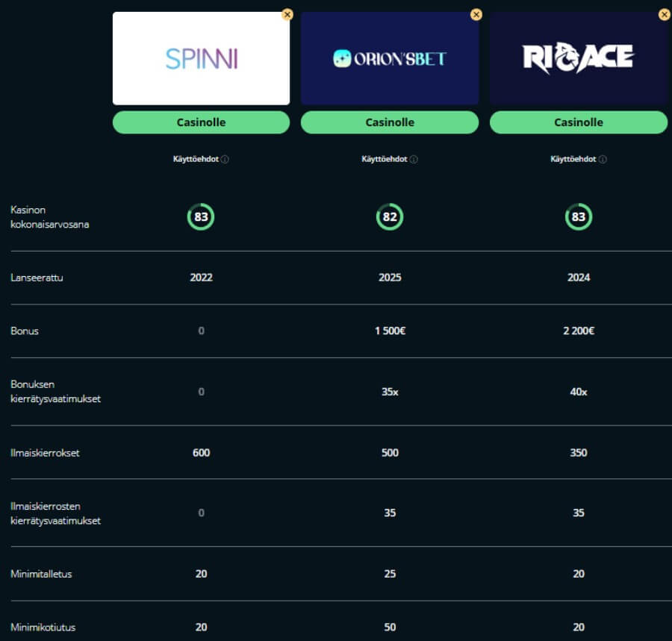
Task: Remove Spinni from the comparison
Action: pos(287,15)
